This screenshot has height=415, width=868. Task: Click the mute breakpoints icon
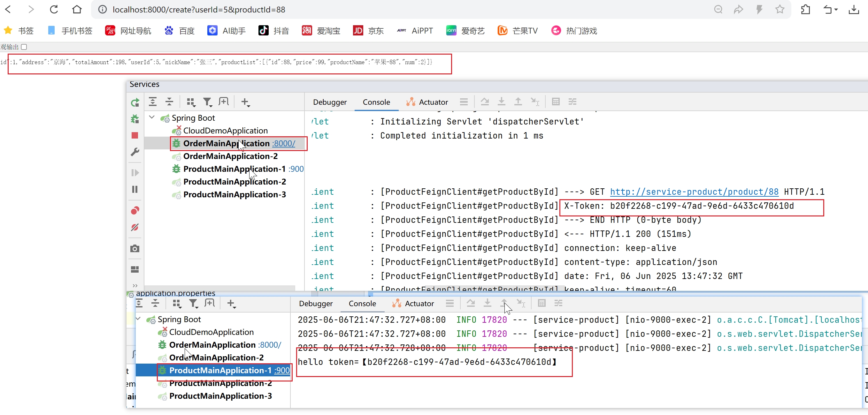[x=135, y=227]
